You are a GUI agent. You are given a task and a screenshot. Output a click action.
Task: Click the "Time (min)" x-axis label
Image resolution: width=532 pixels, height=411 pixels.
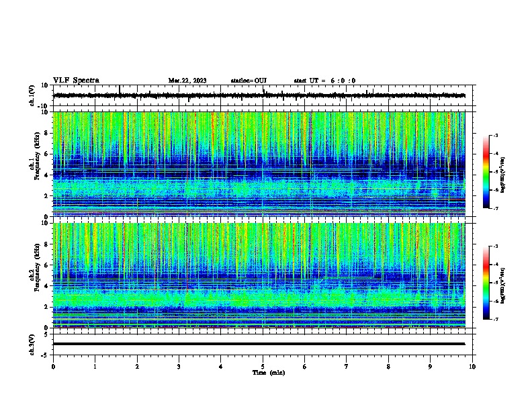(269, 373)
